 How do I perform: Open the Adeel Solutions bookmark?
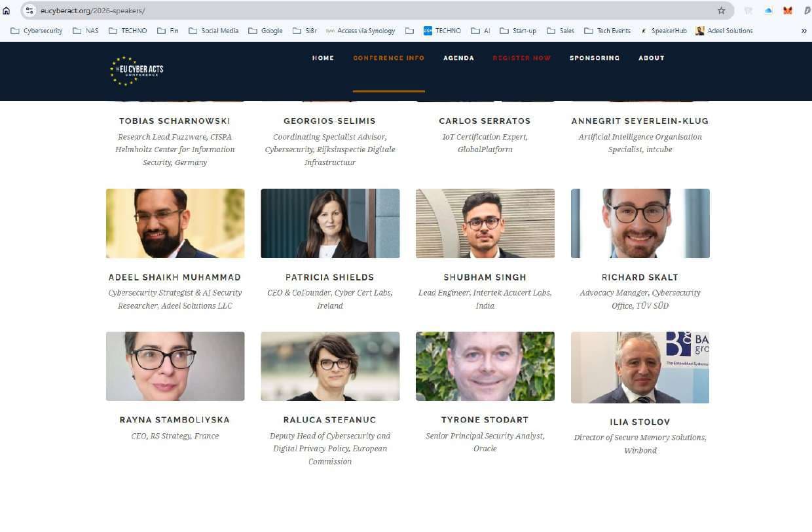[724, 30]
